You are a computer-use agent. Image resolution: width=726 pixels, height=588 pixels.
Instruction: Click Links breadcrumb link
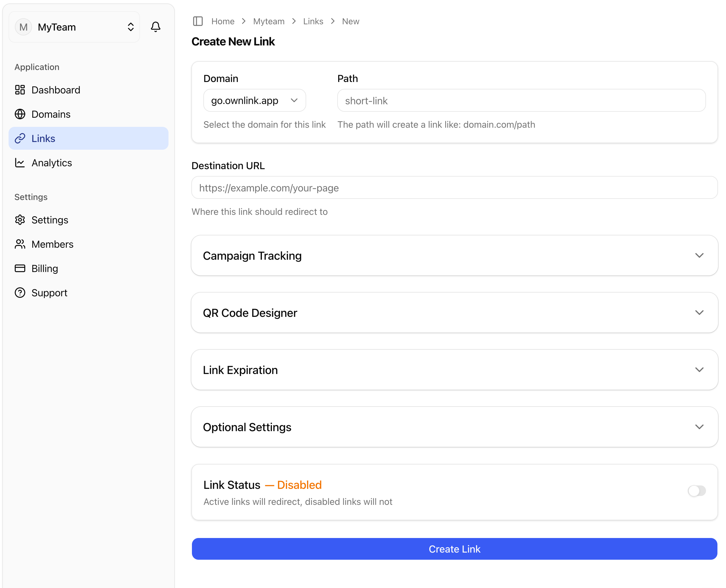tap(313, 21)
